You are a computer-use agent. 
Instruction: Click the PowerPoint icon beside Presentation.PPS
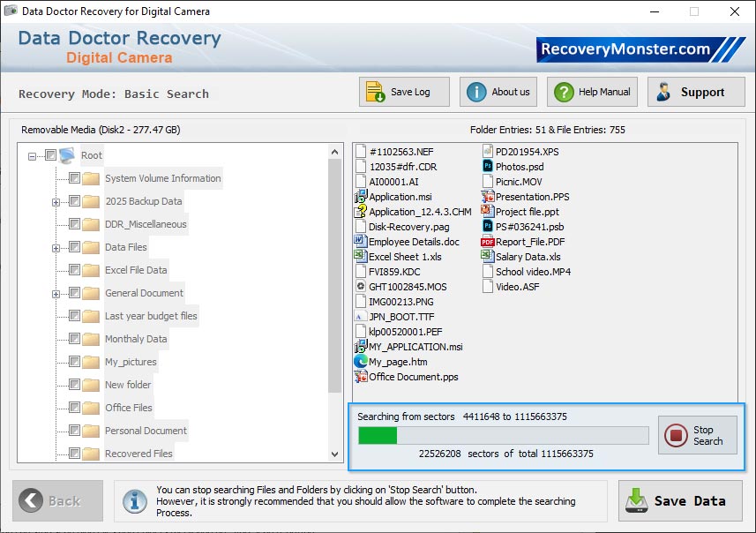[486, 197]
